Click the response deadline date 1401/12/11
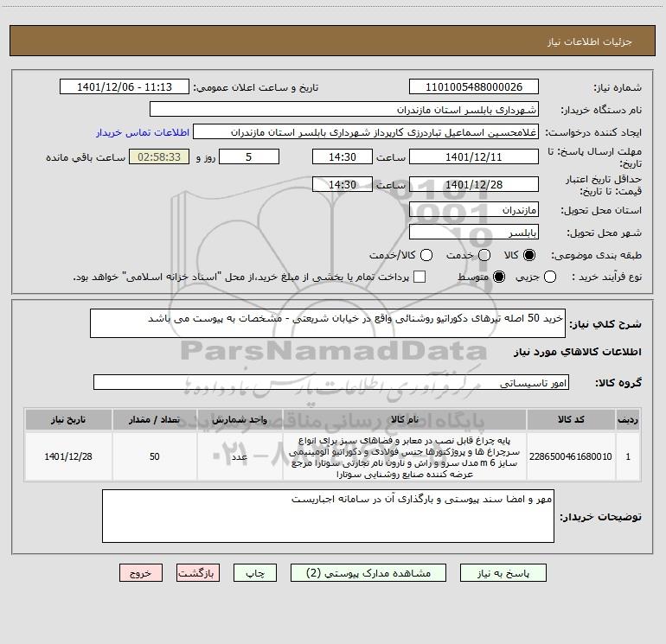 pyautogui.click(x=474, y=157)
